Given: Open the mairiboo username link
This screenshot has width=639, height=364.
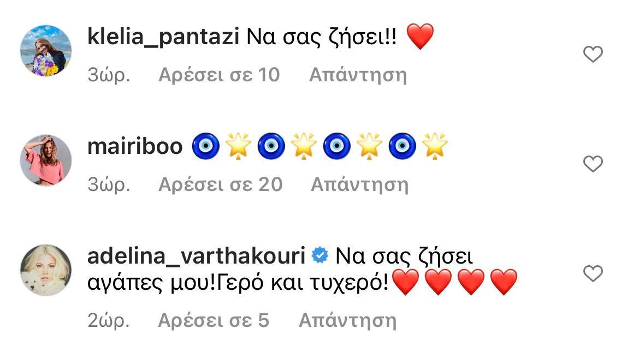Looking at the screenshot, I should 135,147.
